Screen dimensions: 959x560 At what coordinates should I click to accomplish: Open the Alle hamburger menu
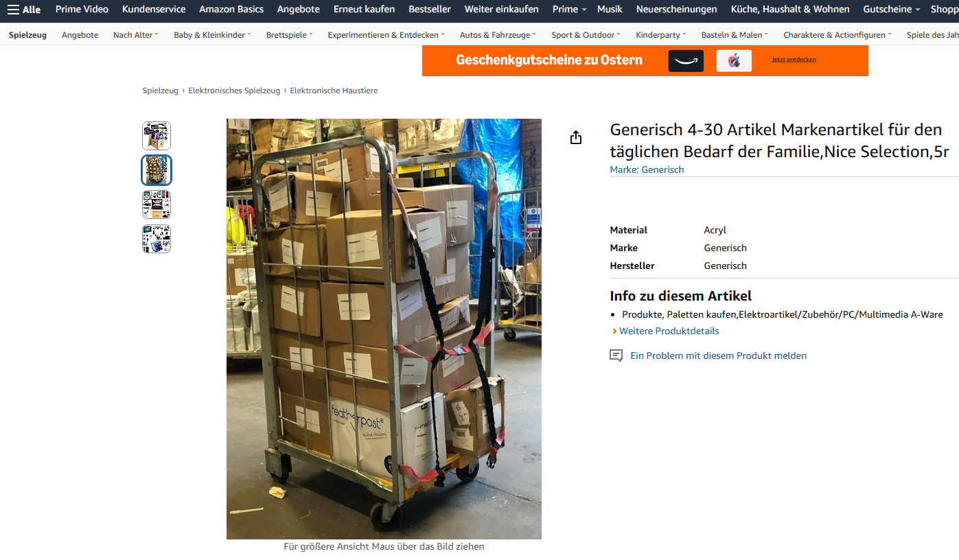(x=23, y=9)
